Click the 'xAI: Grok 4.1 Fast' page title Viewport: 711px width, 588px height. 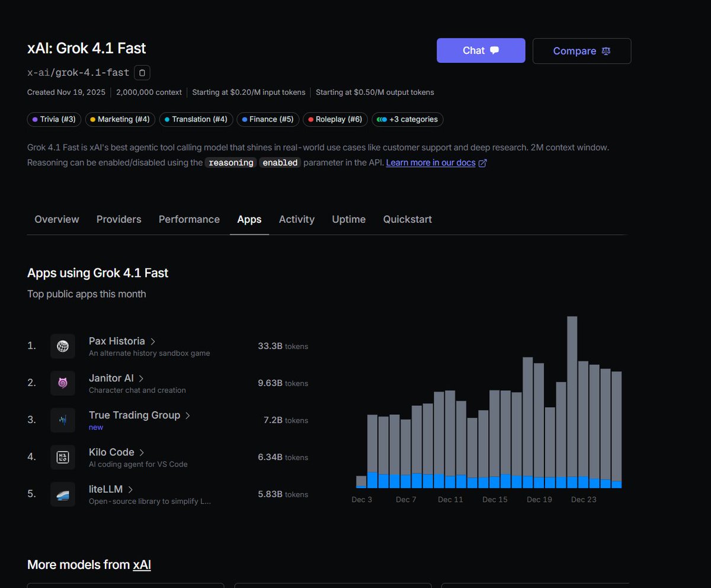pos(87,48)
